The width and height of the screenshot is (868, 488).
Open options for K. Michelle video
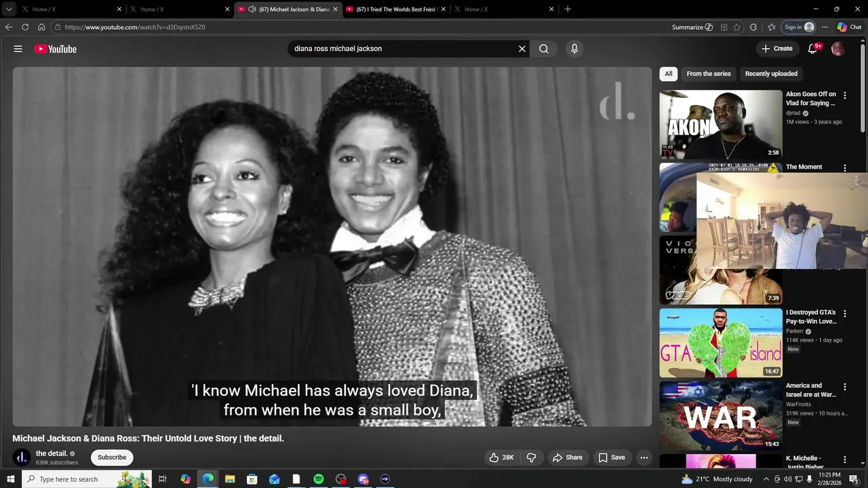pos(845,460)
